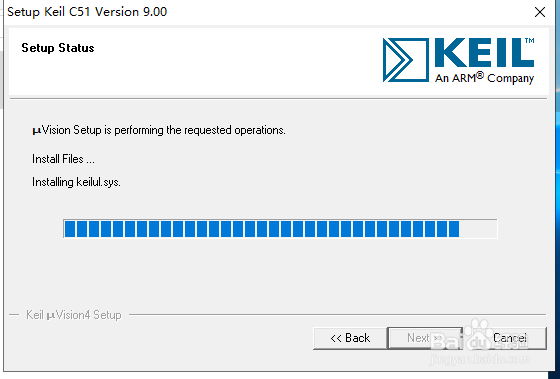
Task: Click the jingyan.baidu.com watermark text
Action: (x=480, y=359)
